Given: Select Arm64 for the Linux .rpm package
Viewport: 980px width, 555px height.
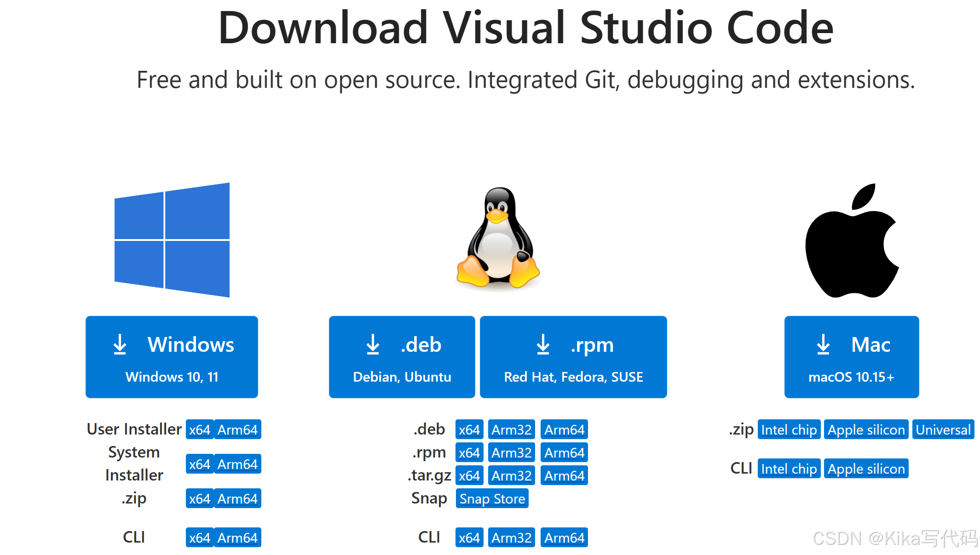Looking at the screenshot, I should click(564, 452).
